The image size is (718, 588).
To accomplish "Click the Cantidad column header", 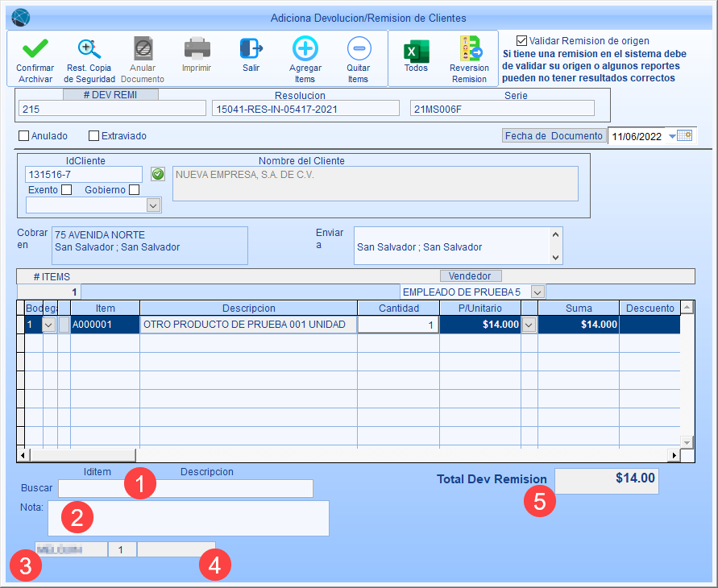I will [x=398, y=308].
